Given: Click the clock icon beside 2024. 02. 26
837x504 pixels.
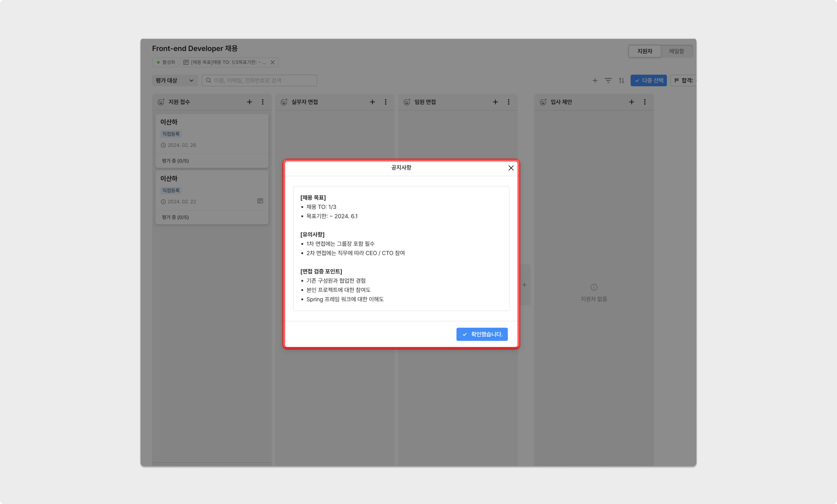Looking at the screenshot, I should click(163, 145).
